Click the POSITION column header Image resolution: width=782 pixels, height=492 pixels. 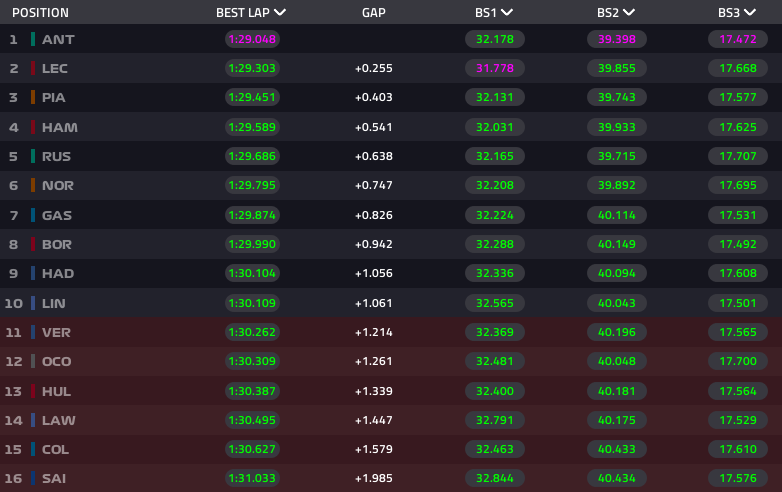(40, 13)
